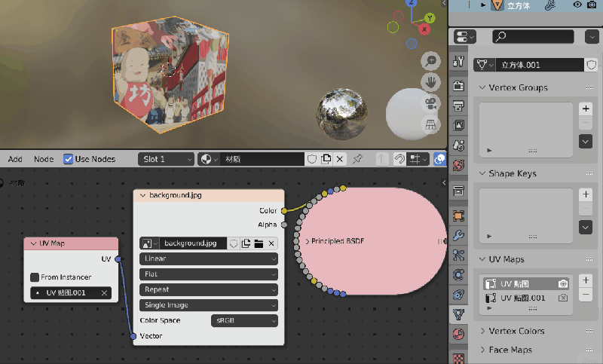Viewport: 603px width, 364px height.
Task: Click the red X axis gizmo ball
Action: click(x=424, y=29)
